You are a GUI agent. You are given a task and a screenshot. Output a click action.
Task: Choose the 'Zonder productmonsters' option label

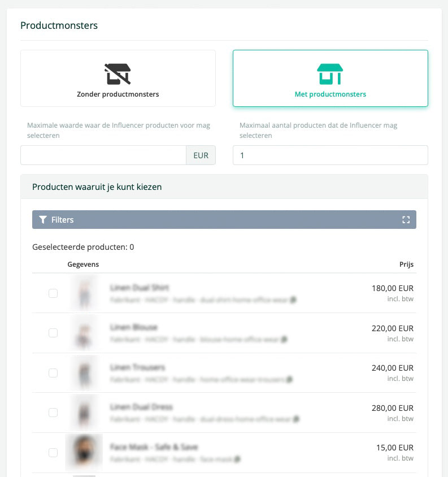tap(118, 94)
